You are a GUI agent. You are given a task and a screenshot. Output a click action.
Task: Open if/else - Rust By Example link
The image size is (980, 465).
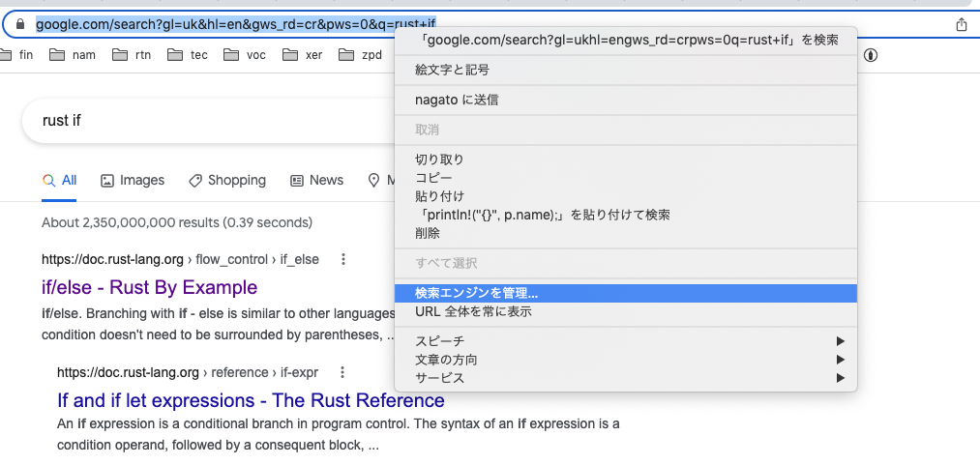point(149,287)
